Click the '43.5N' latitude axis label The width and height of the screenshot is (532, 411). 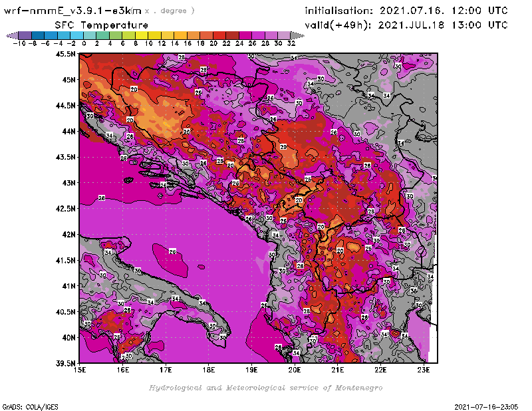[65, 157]
